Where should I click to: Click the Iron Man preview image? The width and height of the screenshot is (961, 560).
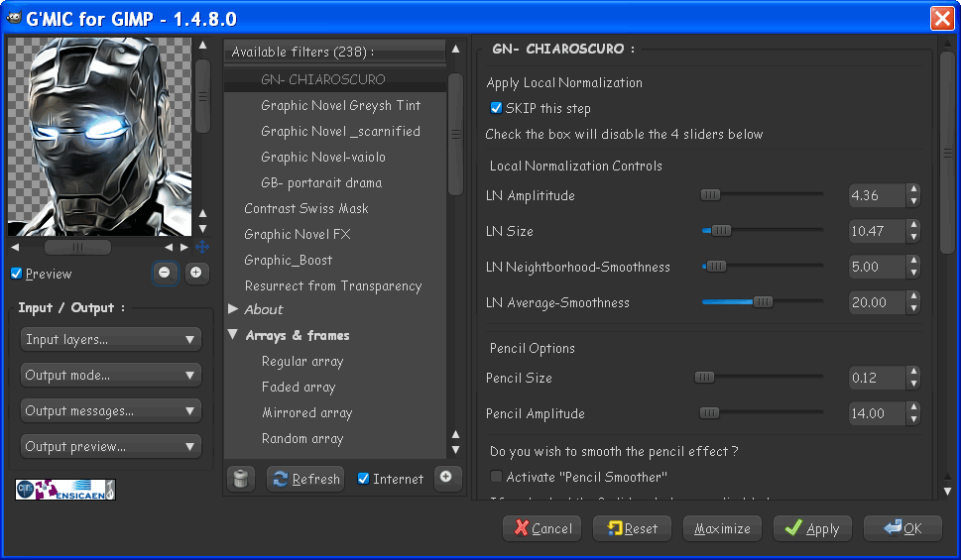coord(99,136)
